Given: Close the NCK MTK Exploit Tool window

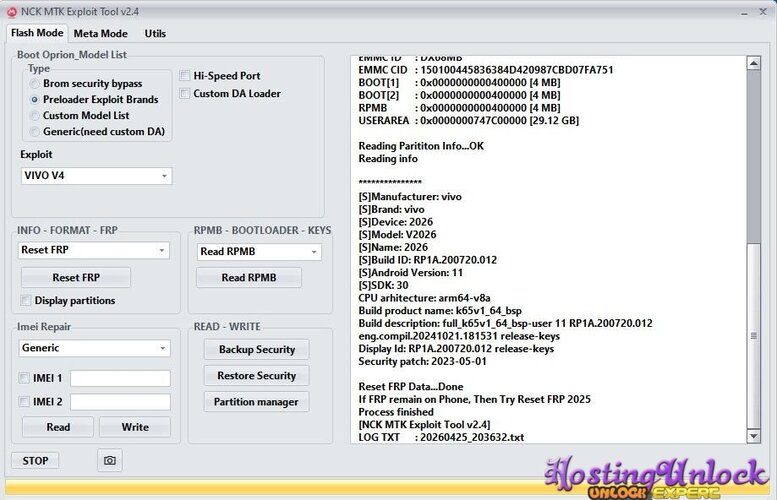Looking at the screenshot, I should click(763, 11).
